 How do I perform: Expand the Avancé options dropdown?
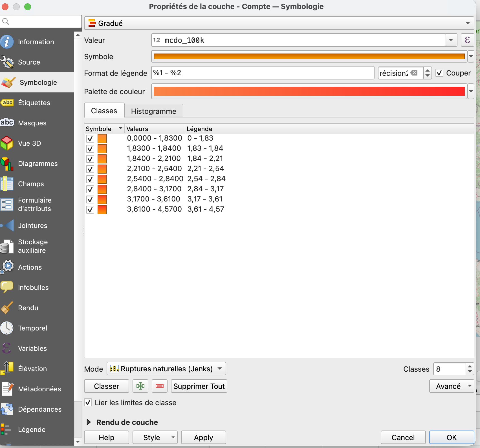[451, 386]
